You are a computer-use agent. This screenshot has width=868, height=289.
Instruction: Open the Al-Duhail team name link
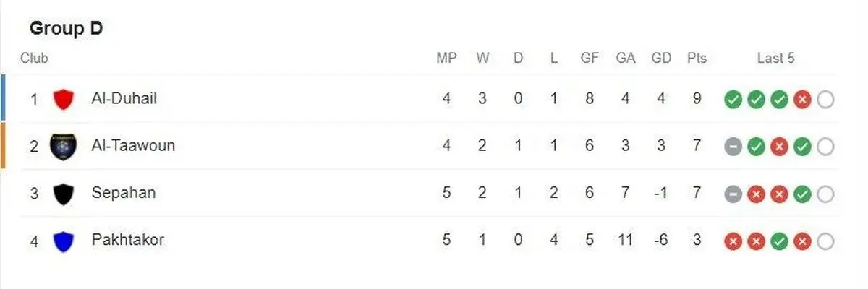[124, 98]
